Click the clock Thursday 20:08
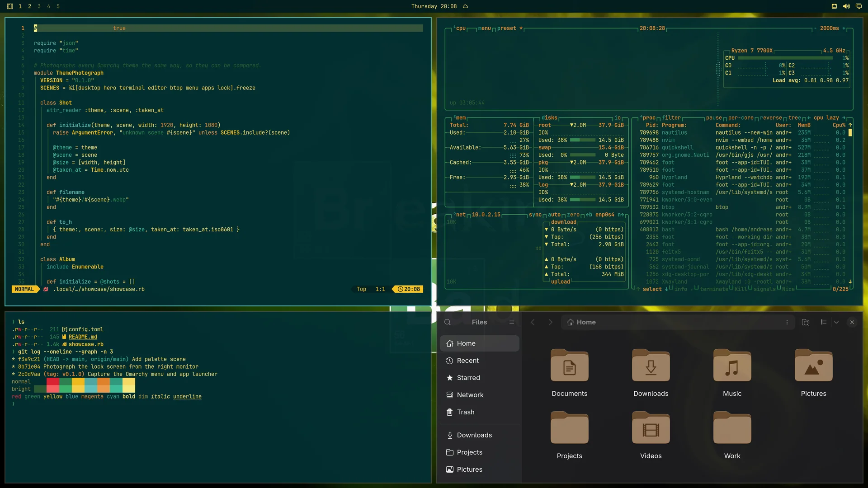The width and height of the screenshot is (868, 488). tap(434, 6)
